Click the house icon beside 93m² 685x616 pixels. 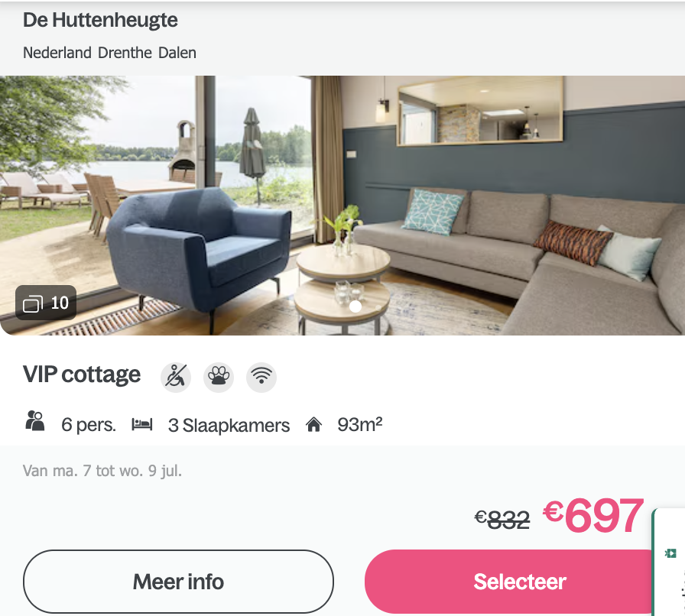click(x=313, y=424)
